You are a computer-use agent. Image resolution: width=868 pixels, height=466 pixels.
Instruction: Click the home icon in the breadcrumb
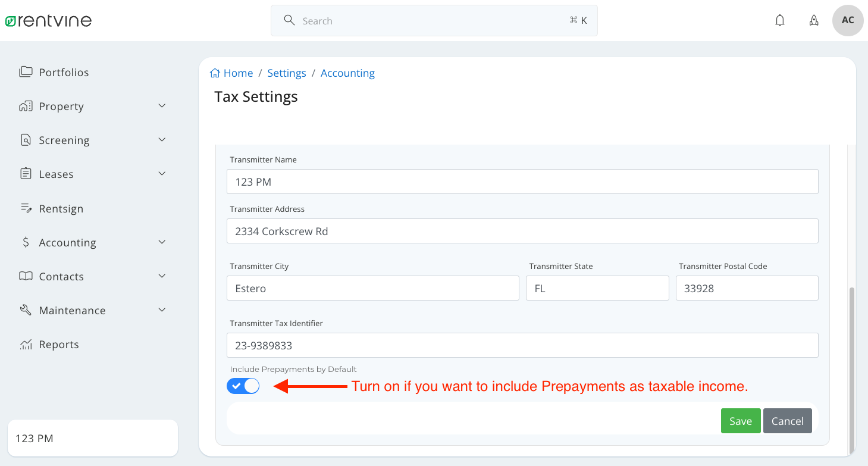[215, 72]
